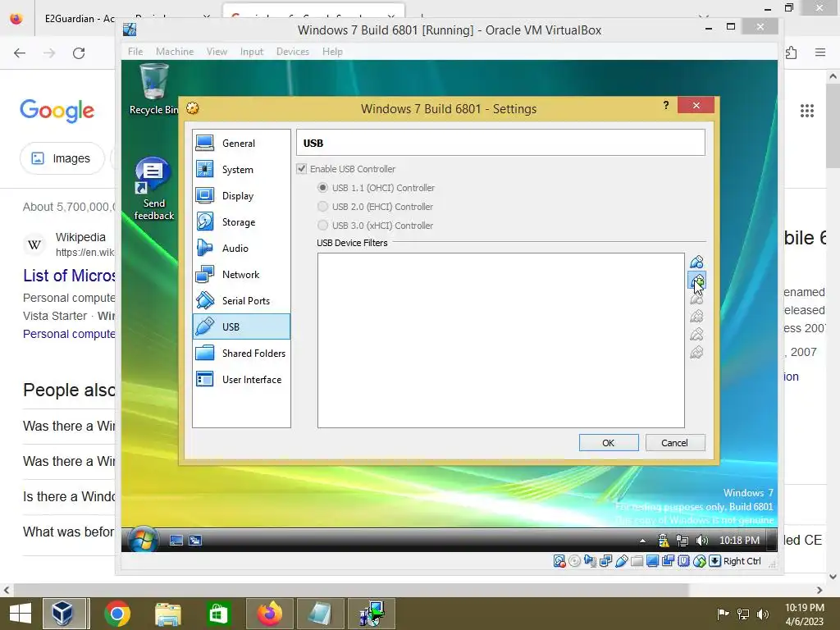840x630 pixels.
Task: Click keyboard capture indicator next to Right Ctrl
Action: pos(715,561)
